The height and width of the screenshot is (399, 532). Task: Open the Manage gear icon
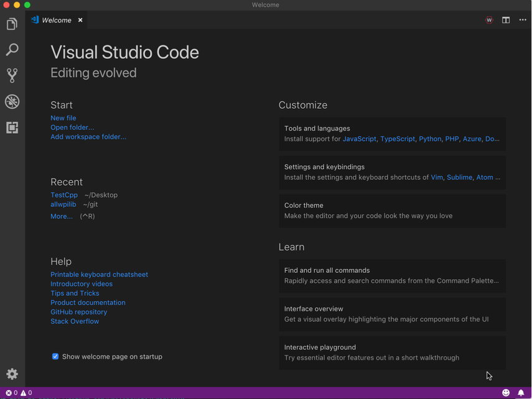(12, 374)
